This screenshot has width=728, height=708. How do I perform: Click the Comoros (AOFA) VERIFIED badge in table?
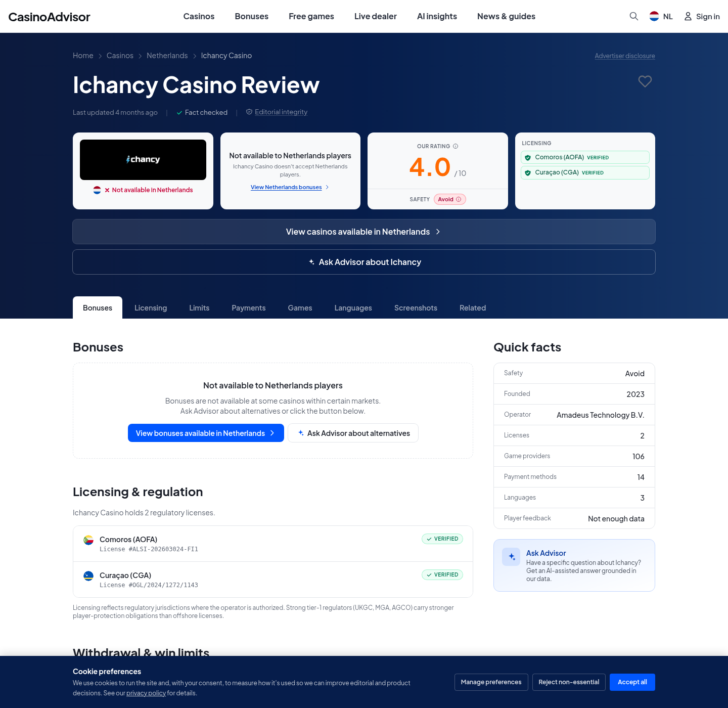[x=442, y=539]
